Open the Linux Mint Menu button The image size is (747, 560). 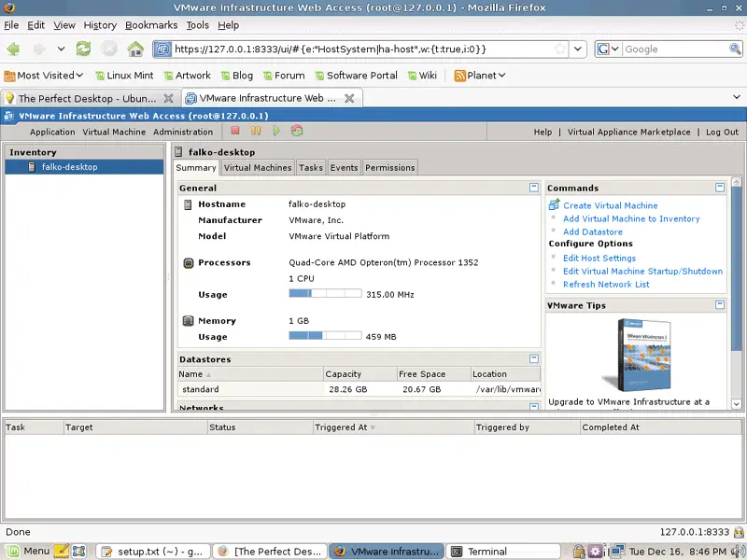coord(28,551)
